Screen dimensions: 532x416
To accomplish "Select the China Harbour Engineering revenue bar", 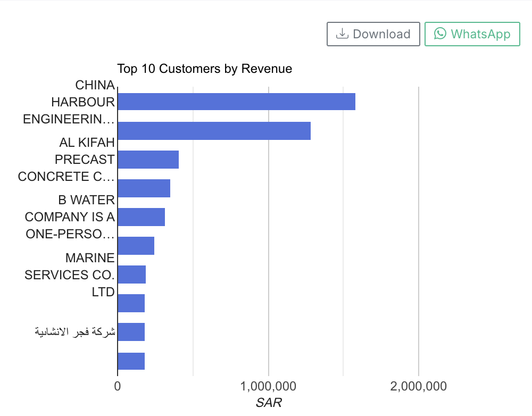I will pyautogui.click(x=237, y=102).
